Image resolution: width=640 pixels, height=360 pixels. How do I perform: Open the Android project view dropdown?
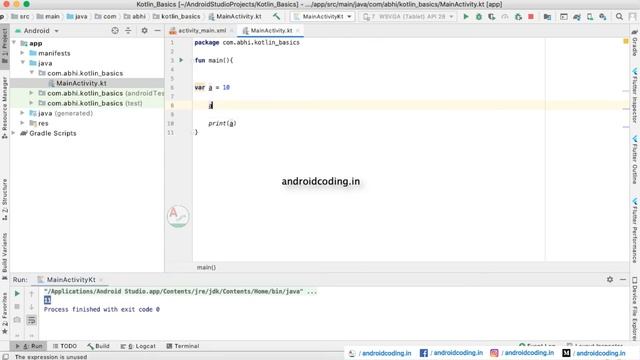tap(37, 31)
